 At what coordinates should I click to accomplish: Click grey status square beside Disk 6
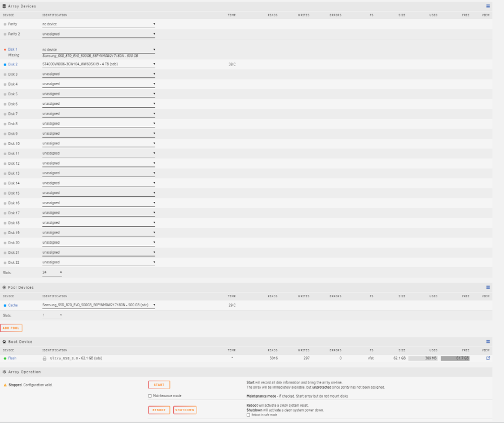click(x=5, y=104)
